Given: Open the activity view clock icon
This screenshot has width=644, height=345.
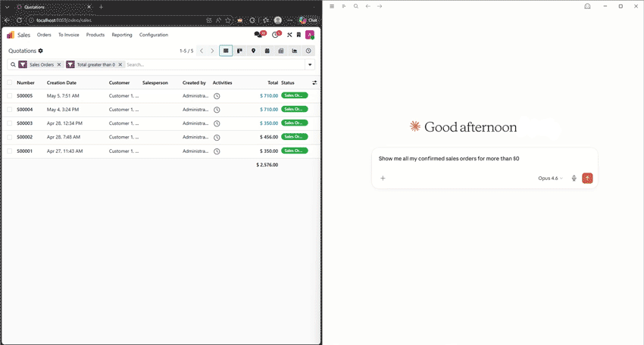Looking at the screenshot, I should (308, 51).
